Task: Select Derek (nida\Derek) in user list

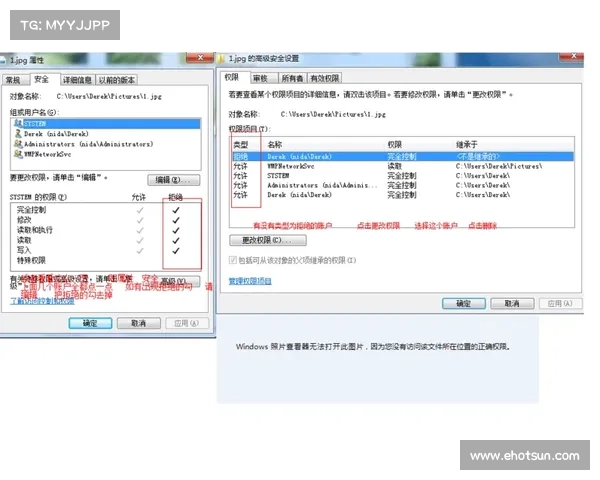Action: (106, 134)
